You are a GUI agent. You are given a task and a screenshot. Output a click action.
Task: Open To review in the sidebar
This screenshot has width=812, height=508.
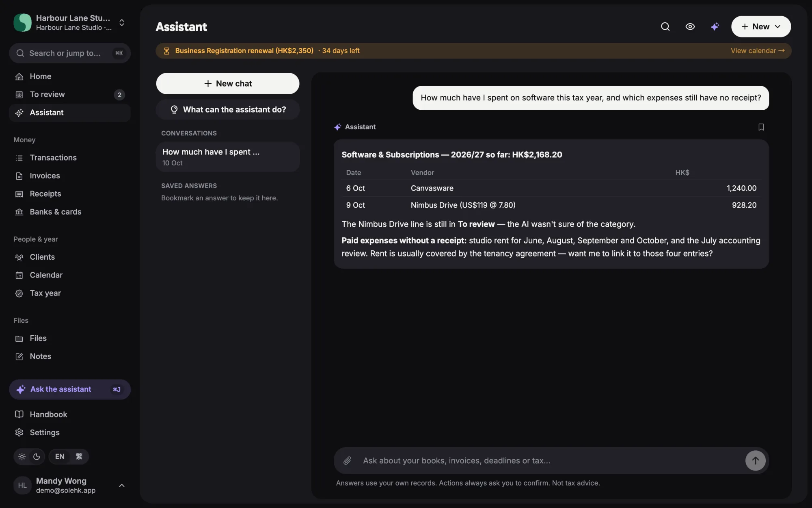(70, 95)
